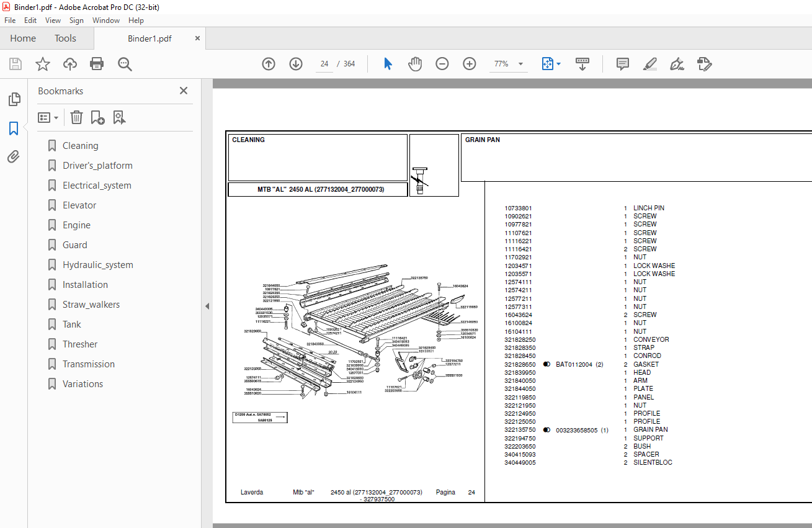This screenshot has width=812, height=528.
Task: Find current bookmark icon
Action: (x=119, y=117)
